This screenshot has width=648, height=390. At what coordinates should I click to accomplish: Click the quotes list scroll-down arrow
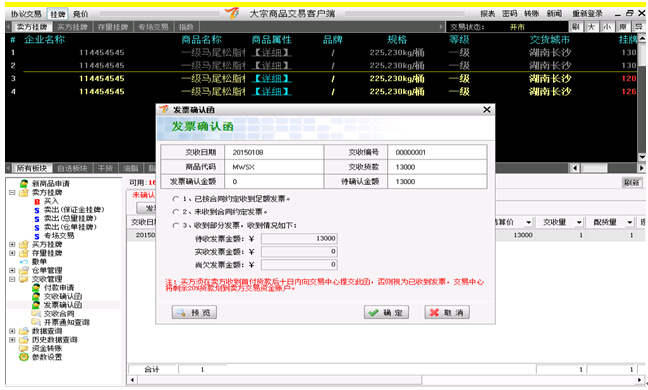pos(642,157)
